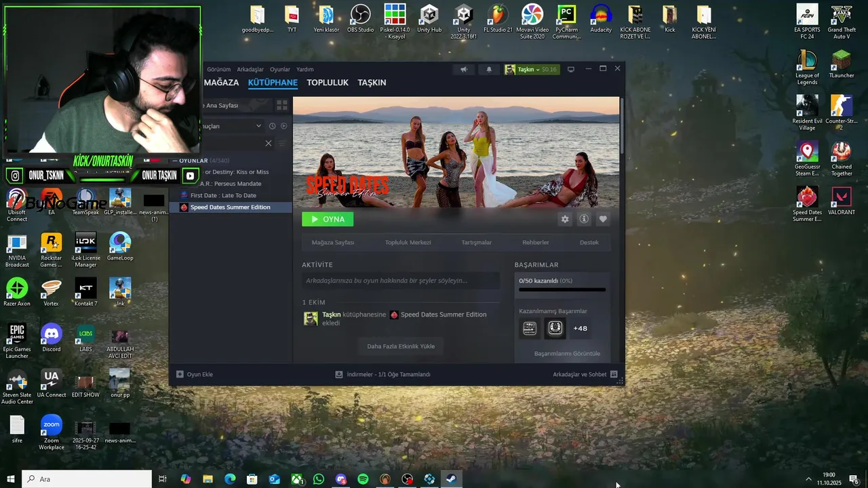Viewport: 868px width, 488px height.
Task: Open FL Studio 21 desktop icon
Action: (x=498, y=19)
